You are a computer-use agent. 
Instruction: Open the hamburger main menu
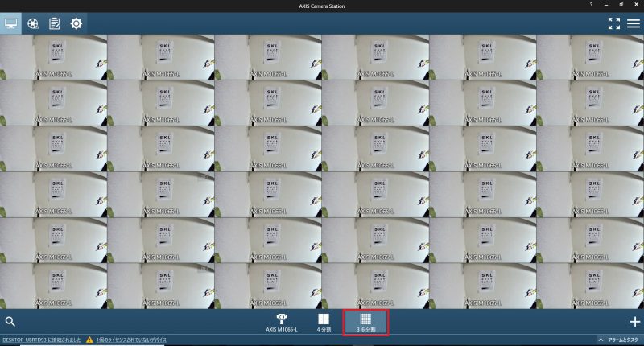click(x=634, y=24)
